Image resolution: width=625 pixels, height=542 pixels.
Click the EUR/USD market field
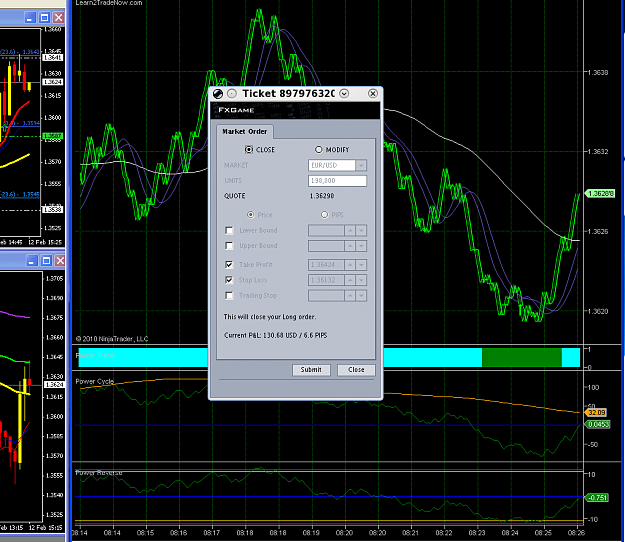(x=332, y=165)
